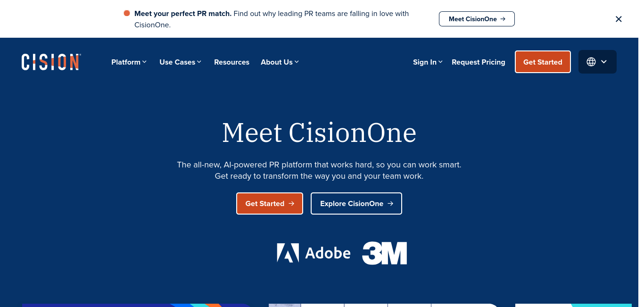Open the Explore CisionOne button

[356, 203]
